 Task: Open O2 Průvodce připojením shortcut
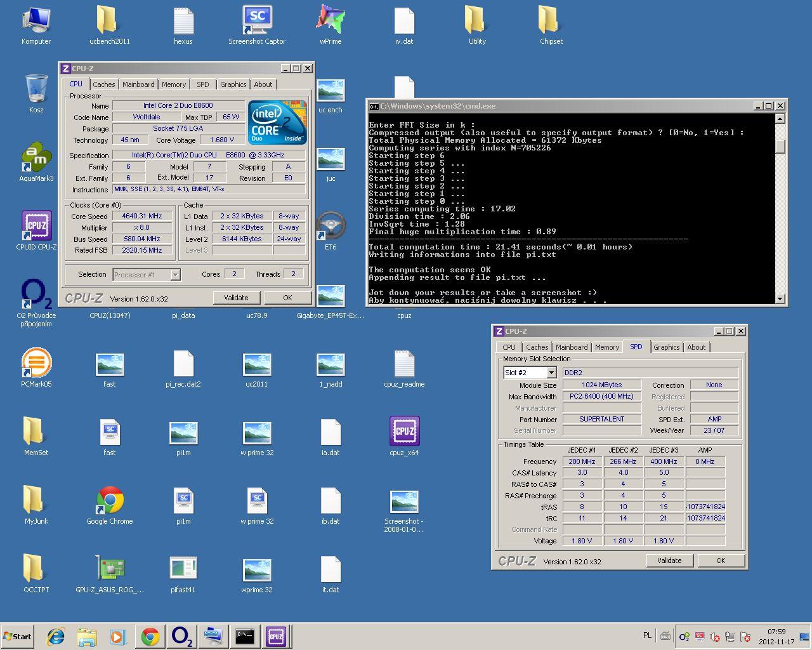pos(36,303)
